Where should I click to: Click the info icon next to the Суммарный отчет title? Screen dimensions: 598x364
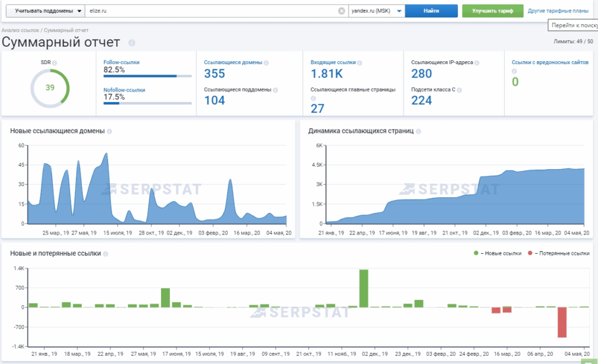coord(132,43)
